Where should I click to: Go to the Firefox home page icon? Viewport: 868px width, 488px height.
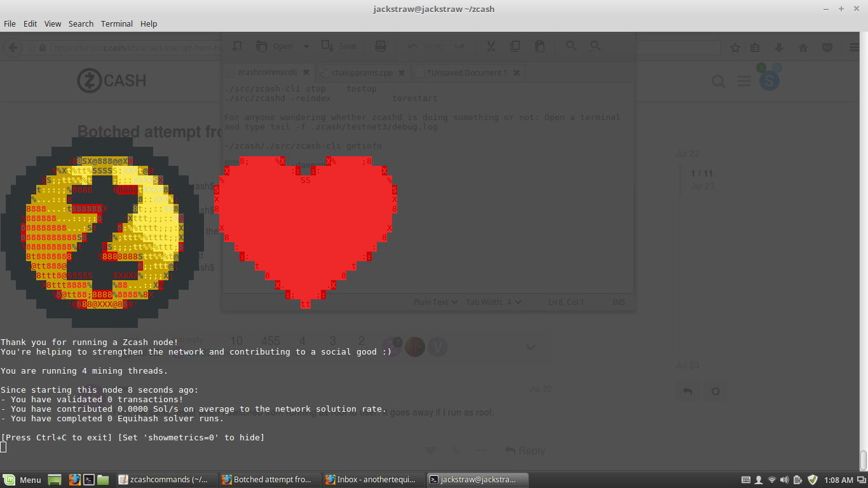tap(803, 48)
